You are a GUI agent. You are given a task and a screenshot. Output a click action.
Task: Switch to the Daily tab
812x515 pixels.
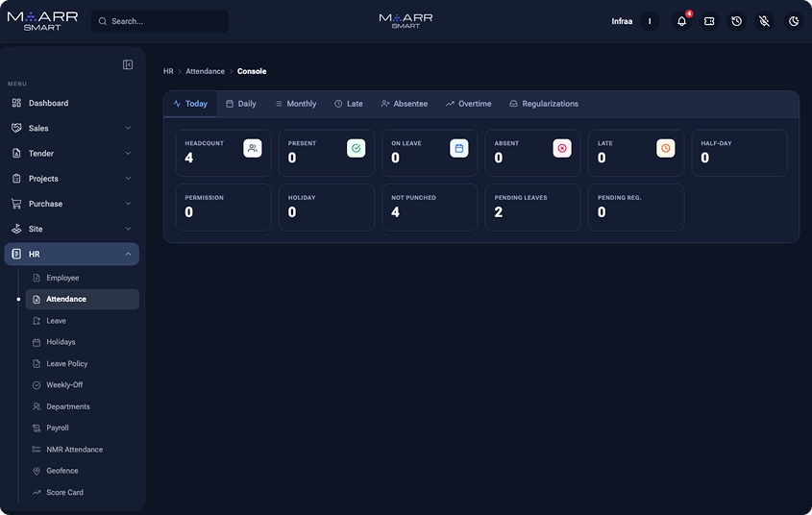pos(241,104)
